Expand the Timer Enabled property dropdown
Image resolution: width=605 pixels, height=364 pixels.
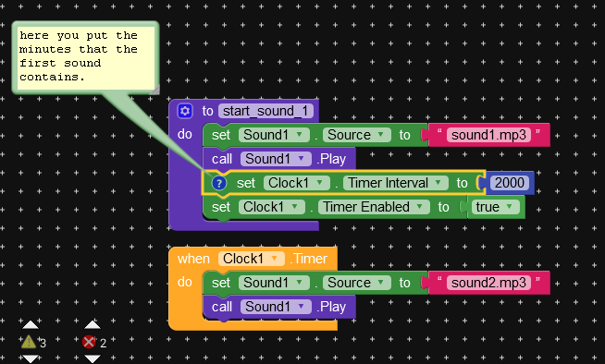[374, 207]
